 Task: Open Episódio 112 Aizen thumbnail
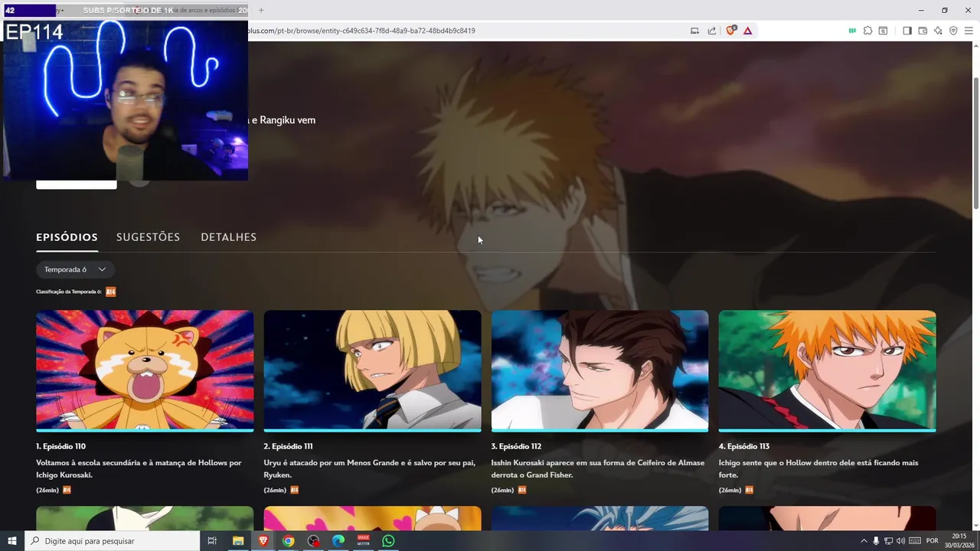[x=599, y=370]
